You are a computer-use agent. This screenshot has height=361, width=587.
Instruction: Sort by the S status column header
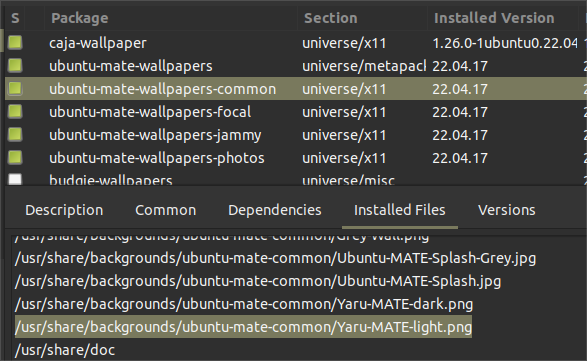(15, 18)
